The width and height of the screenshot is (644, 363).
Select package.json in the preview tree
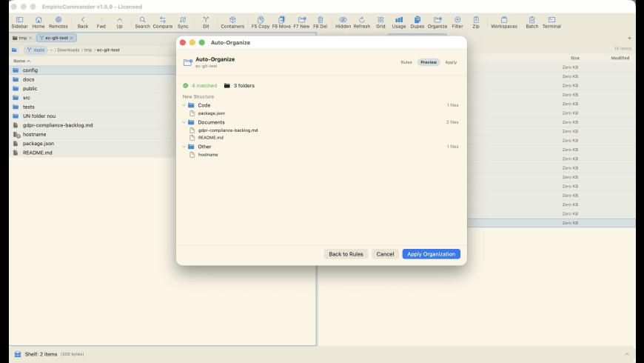tap(211, 113)
